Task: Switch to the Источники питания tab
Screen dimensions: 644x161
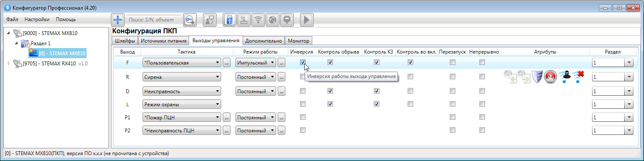Action: click(x=163, y=41)
